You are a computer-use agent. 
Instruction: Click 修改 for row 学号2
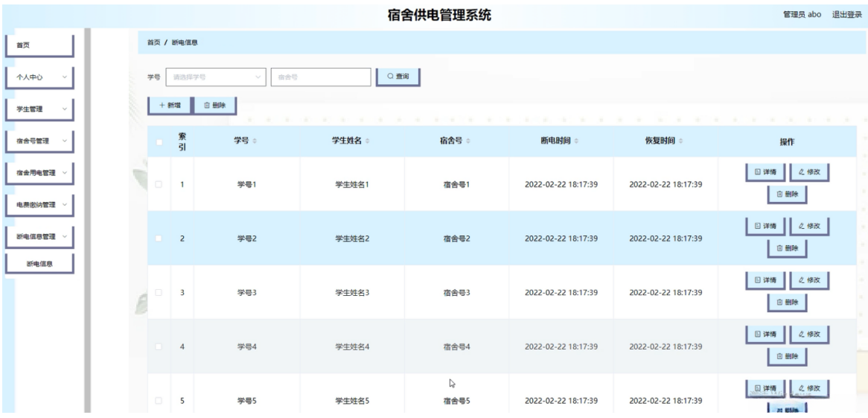[808, 227]
